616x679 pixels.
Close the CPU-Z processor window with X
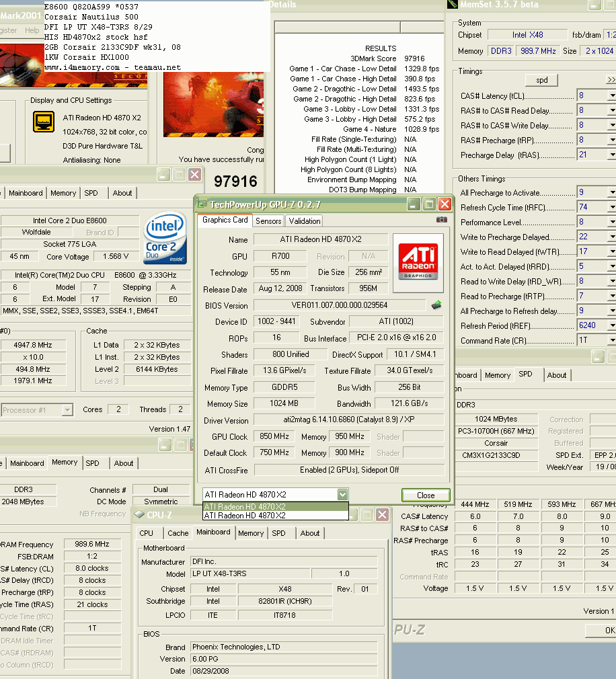tap(195, 175)
